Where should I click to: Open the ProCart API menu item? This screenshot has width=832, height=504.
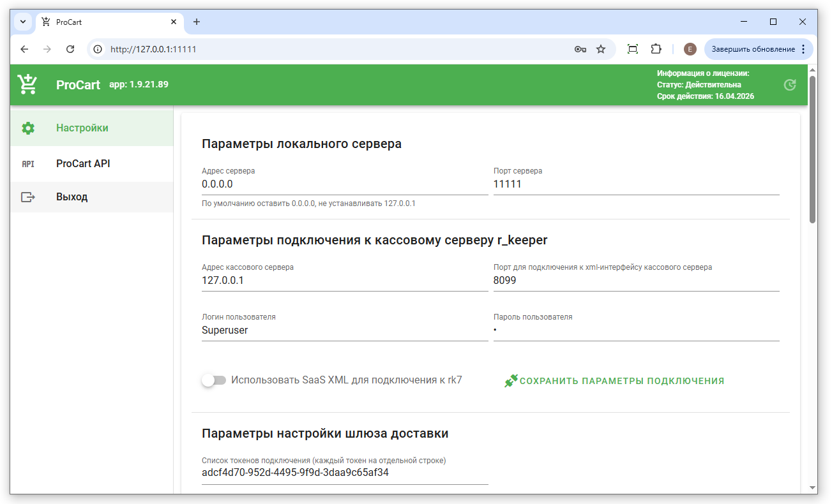pyautogui.click(x=83, y=164)
